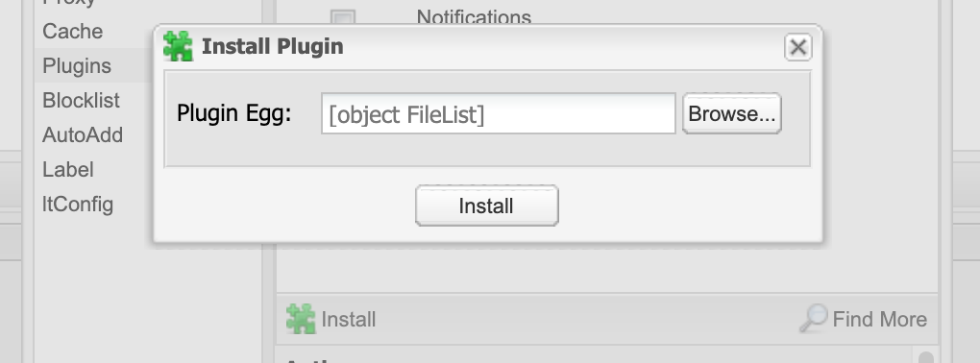The height and width of the screenshot is (363, 980).
Task: Click the magnifier icon next to Find More
Action: click(x=813, y=318)
